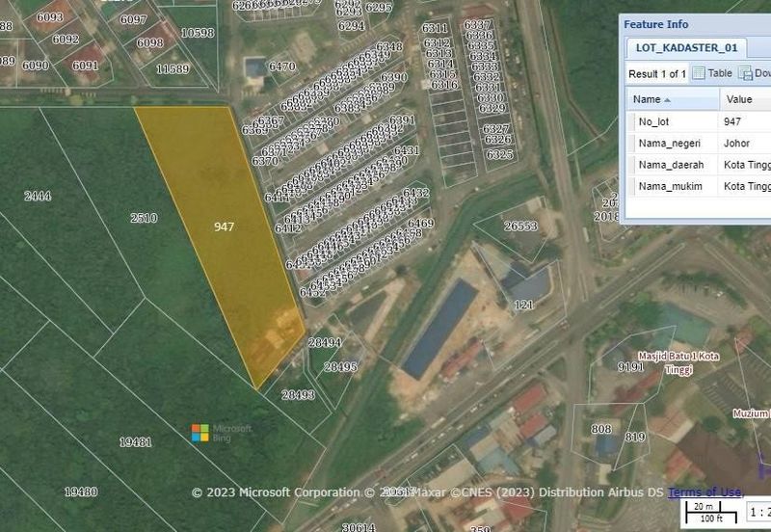
Task: Select lot 6098 on the map
Action: 149,43
